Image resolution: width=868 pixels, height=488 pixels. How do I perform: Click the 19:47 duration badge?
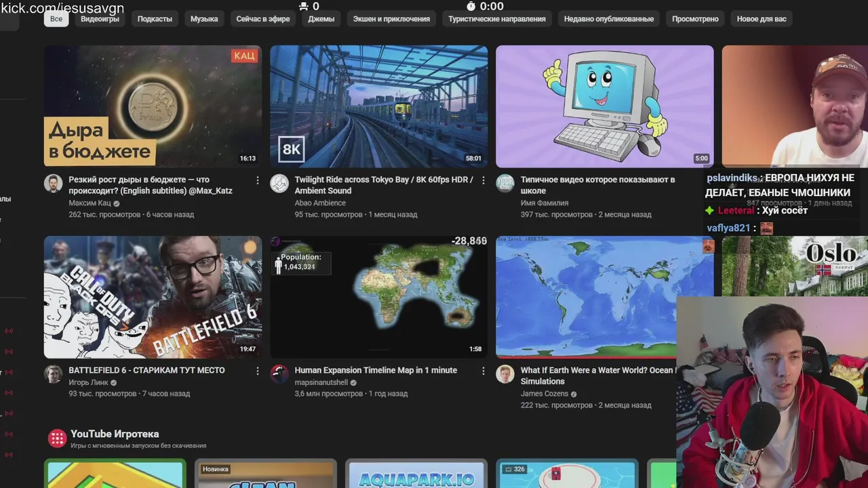(248, 349)
